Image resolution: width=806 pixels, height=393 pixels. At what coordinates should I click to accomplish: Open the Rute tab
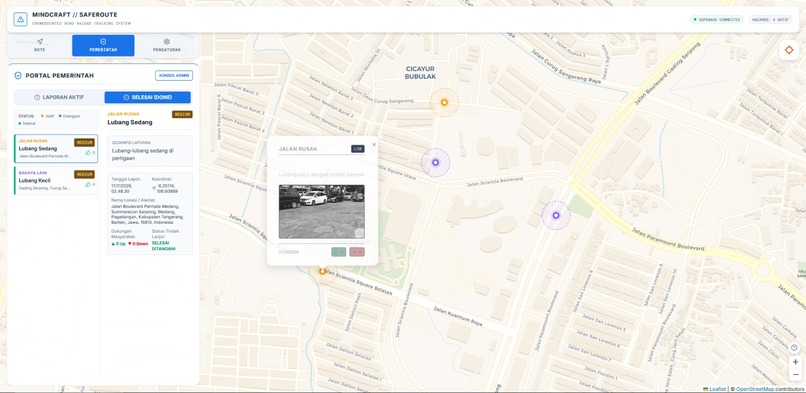[x=40, y=45]
